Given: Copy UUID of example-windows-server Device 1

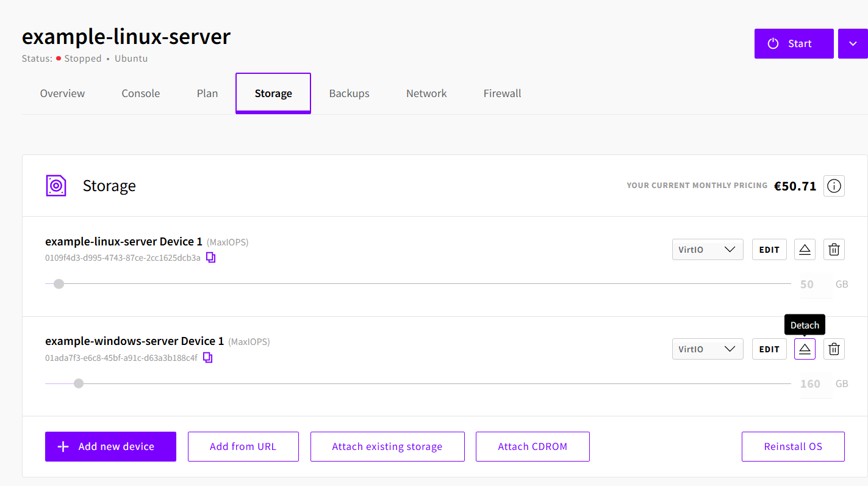Looking at the screenshot, I should (207, 357).
